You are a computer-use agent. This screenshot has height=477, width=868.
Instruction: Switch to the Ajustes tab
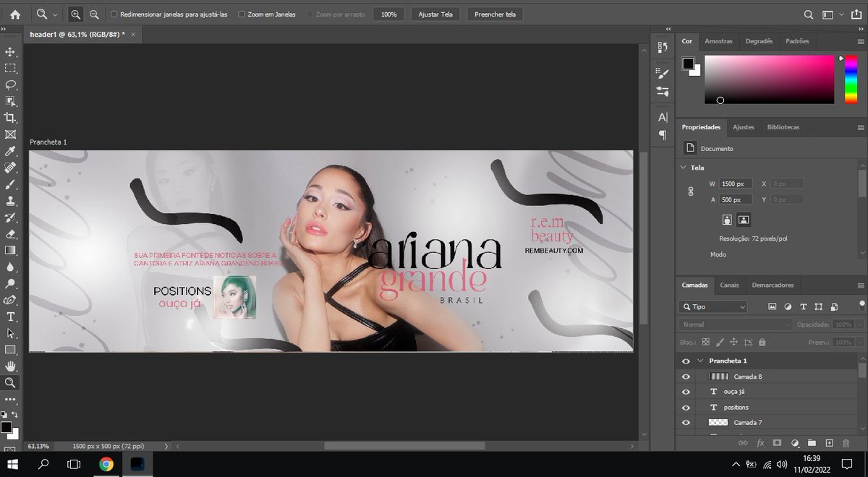pos(743,127)
